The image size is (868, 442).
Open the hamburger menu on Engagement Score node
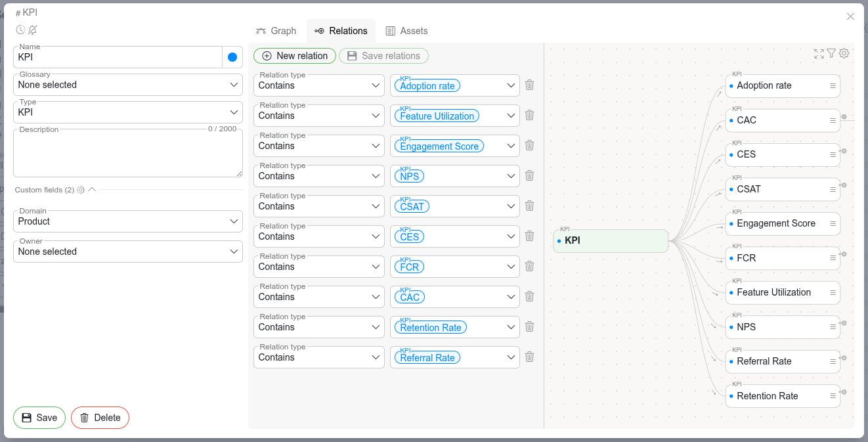(x=833, y=224)
